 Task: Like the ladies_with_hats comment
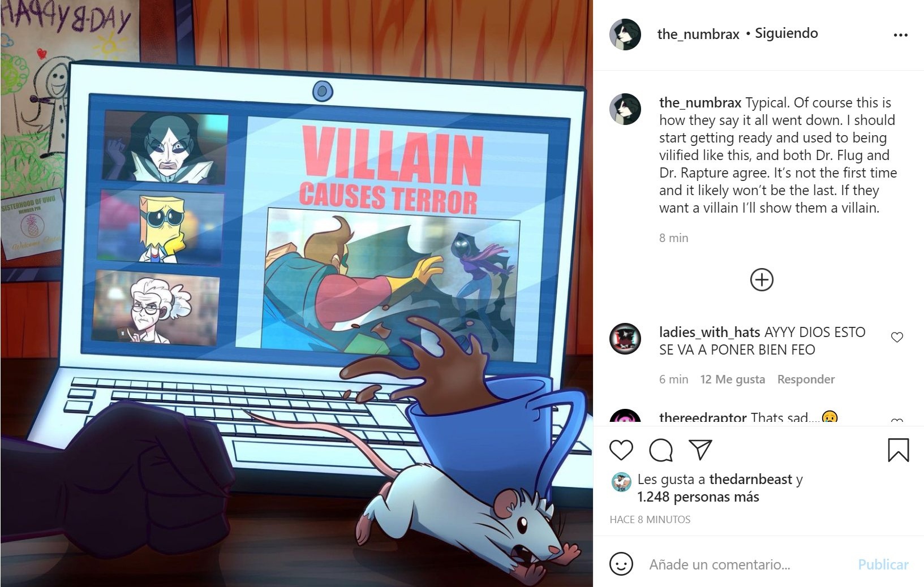point(897,338)
